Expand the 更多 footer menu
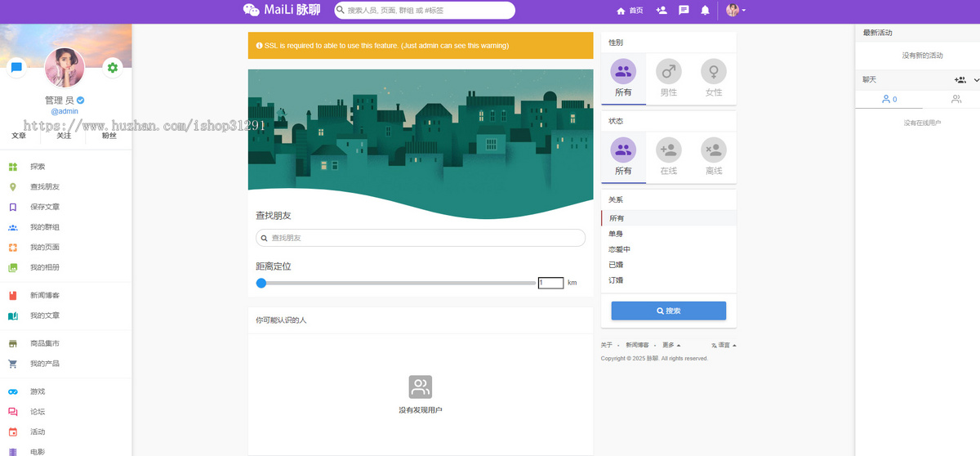This screenshot has width=980, height=456. click(x=671, y=345)
